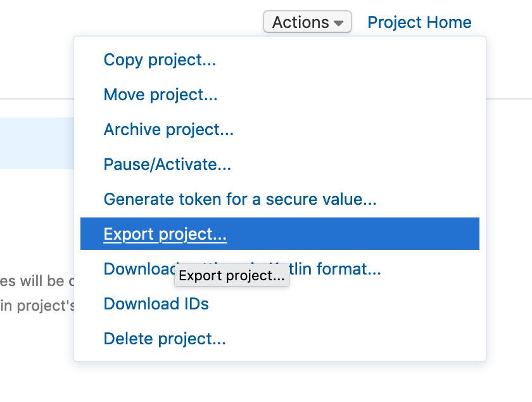The image size is (532, 402).
Task: Click empty padding below Delete project
Action: pyautogui.click(x=279, y=354)
